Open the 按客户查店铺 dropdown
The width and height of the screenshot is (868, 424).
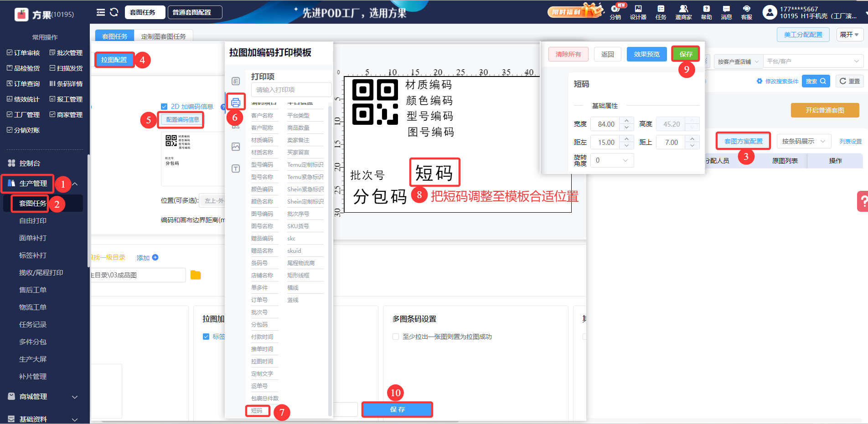point(738,61)
